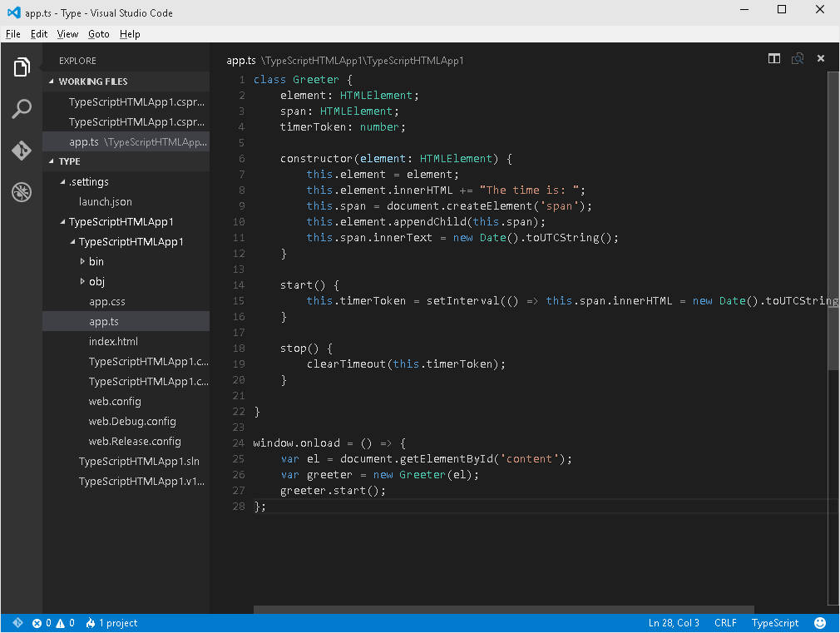The image size is (840, 633).
Task: Open app.css in the file tree
Action: tap(126, 302)
